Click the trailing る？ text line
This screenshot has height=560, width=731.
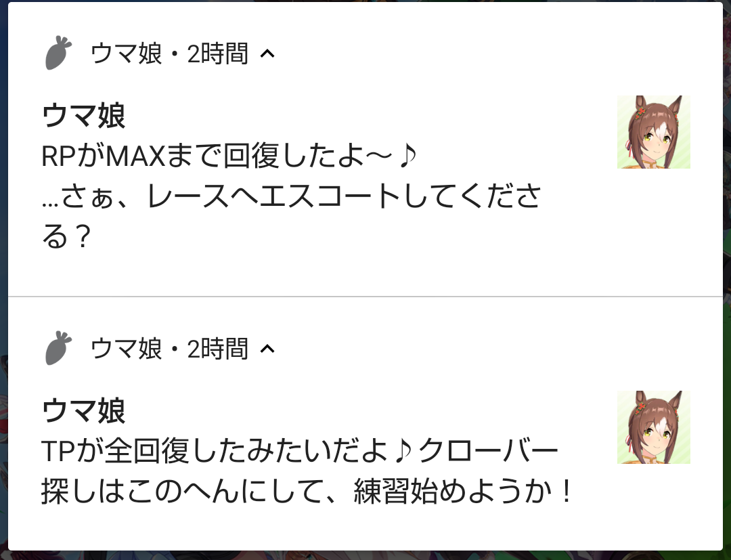[x=66, y=236]
